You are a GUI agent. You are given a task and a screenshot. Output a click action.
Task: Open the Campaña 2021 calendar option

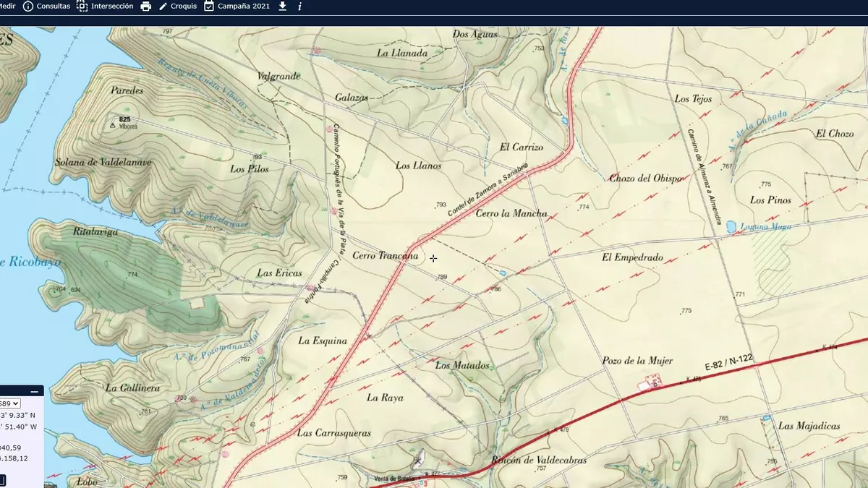tap(238, 6)
